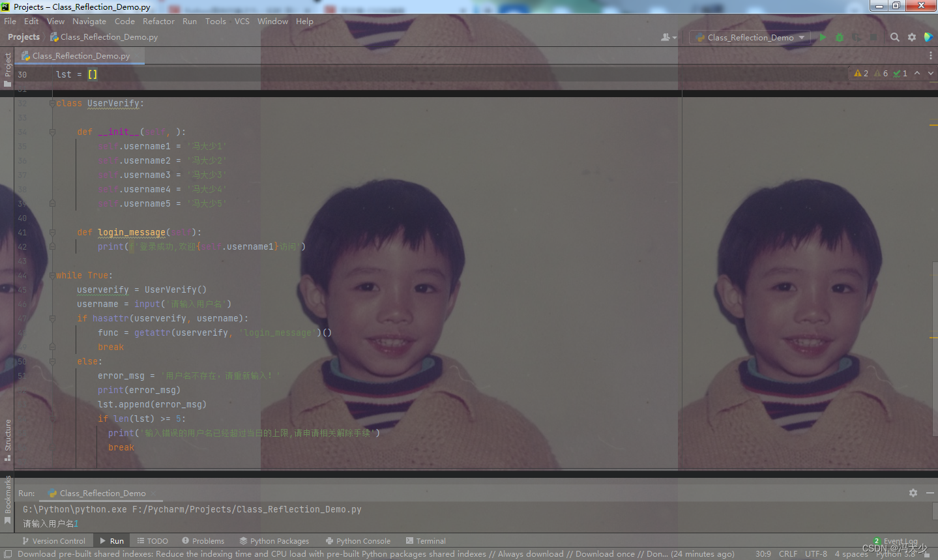
Task: Select the Run tool window tab
Action: pyautogui.click(x=111, y=540)
